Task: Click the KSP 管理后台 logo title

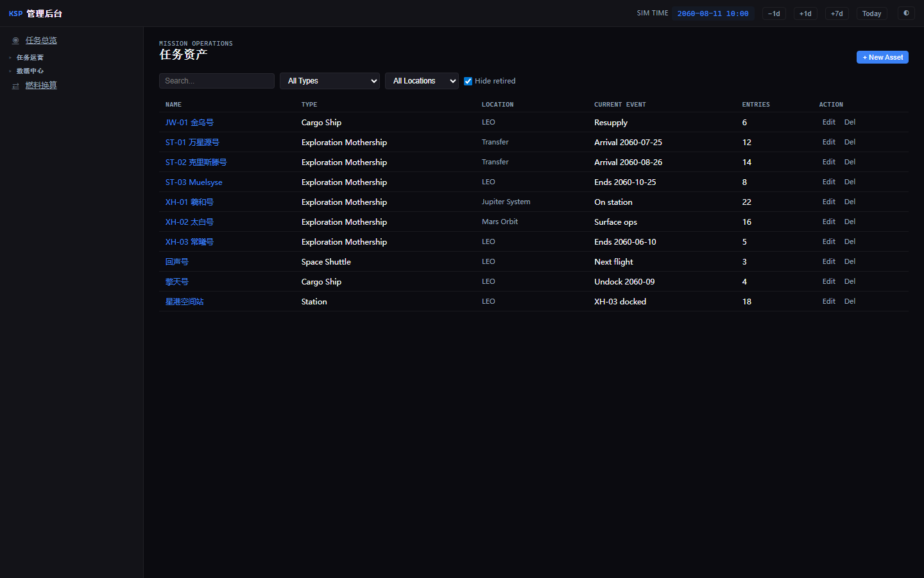Action: (x=35, y=13)
